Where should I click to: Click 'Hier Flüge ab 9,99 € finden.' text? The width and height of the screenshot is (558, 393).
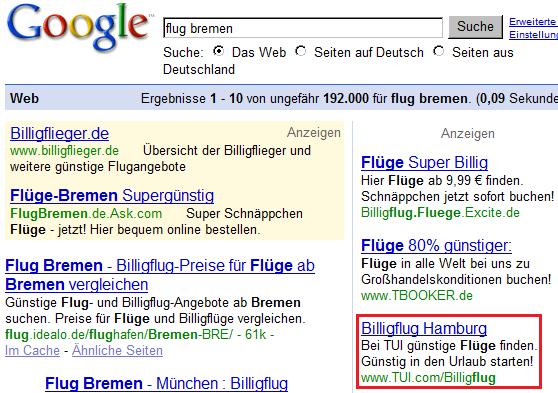(x=442, y=181)
